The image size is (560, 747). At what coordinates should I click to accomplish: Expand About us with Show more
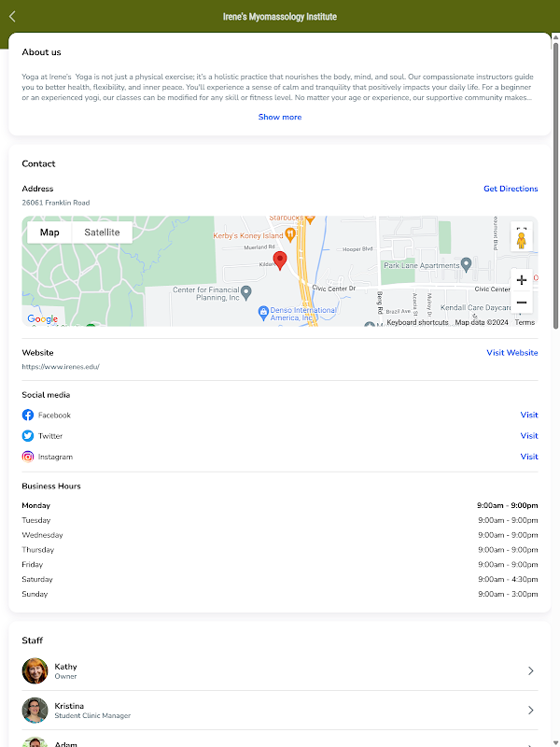(280, 118)
